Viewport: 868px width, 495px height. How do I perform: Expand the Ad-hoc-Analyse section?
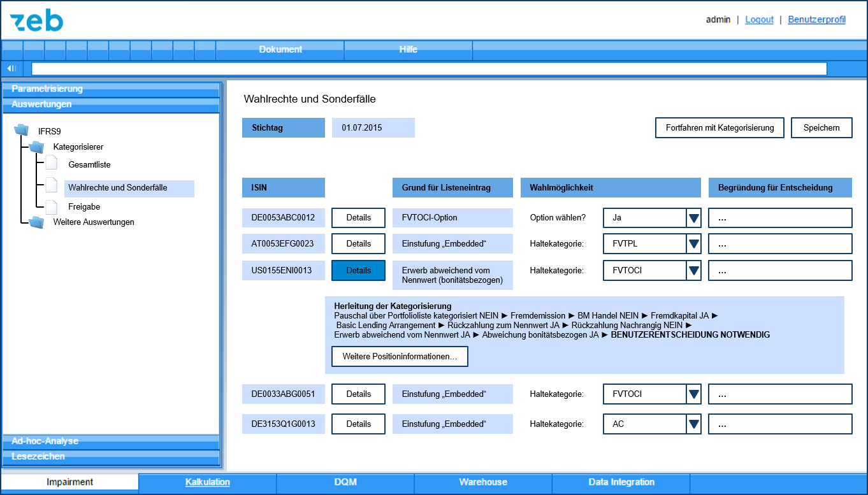111,441
